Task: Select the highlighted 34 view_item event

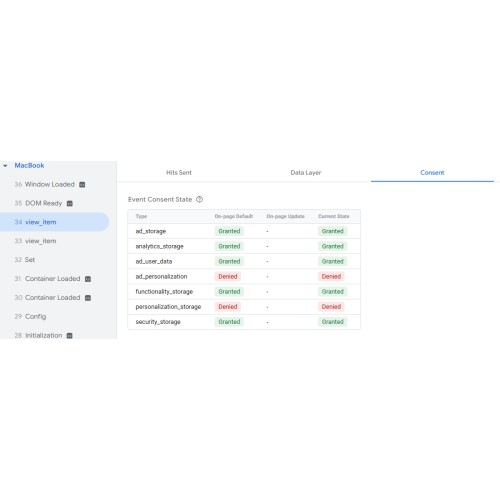Action: pyautogui.click(x=54, y=222)
